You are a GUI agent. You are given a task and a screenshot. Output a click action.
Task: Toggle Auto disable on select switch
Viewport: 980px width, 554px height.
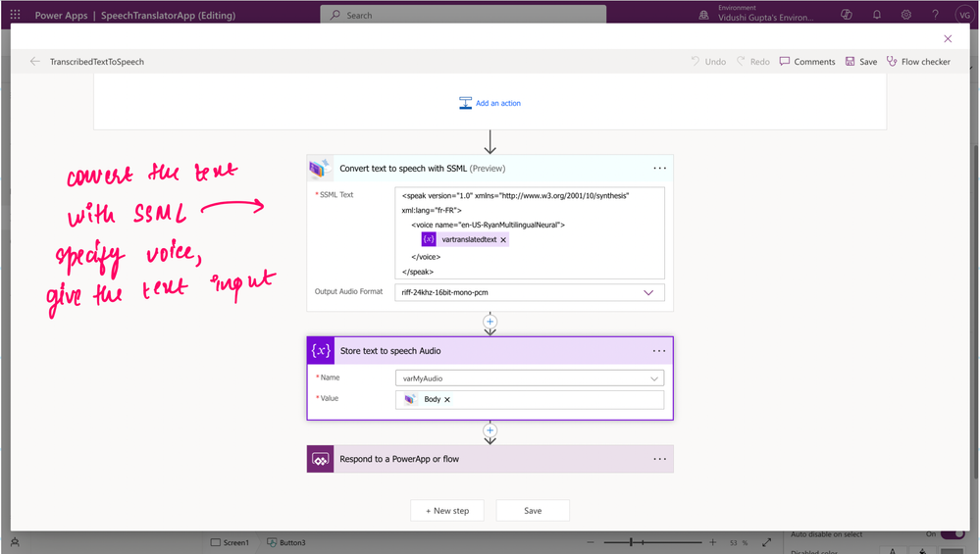coord(953,534)
